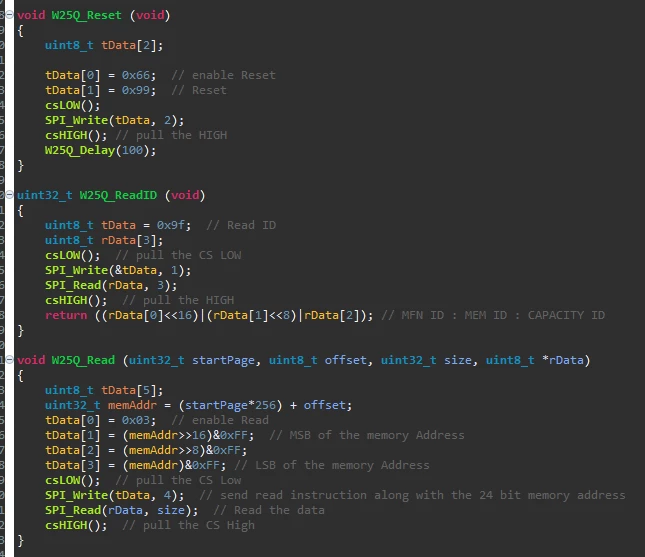Collapse the W25Q_Read function fold marker
The height and width of the screenshot is (557, 645).
9,360
